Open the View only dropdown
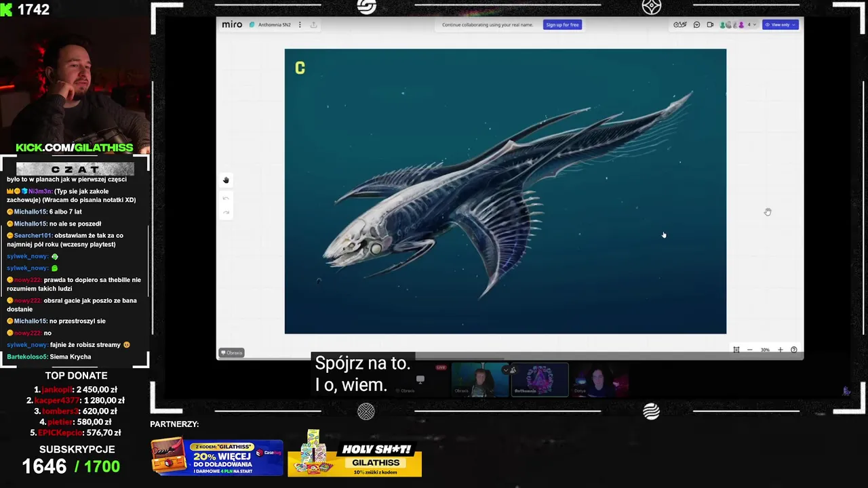868x488 pixels. [781, 24]
